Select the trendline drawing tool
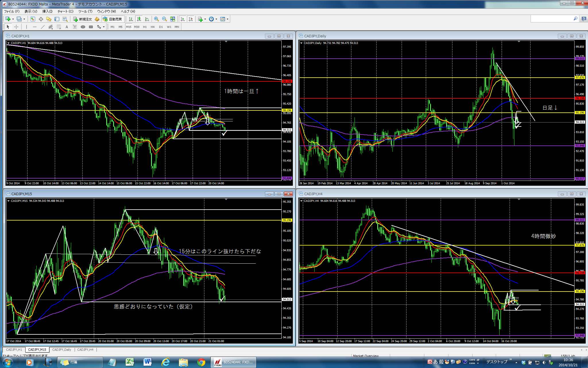Image resolution: width=588 pixels, height=368 pixels. 42,27
